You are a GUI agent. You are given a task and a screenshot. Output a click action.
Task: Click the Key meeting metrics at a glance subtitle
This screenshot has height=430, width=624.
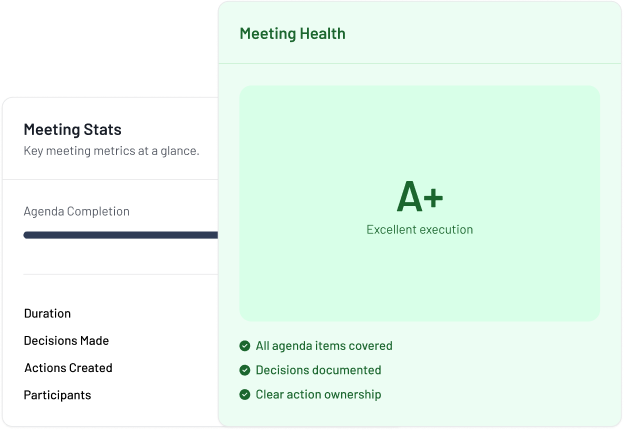(x=111, y=152)
